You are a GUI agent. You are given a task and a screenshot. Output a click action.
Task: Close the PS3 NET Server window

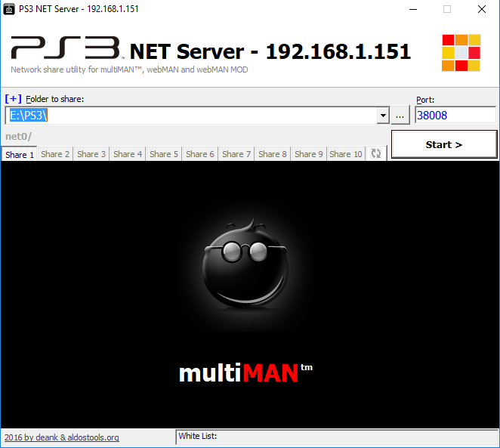(x=482, y=9)
